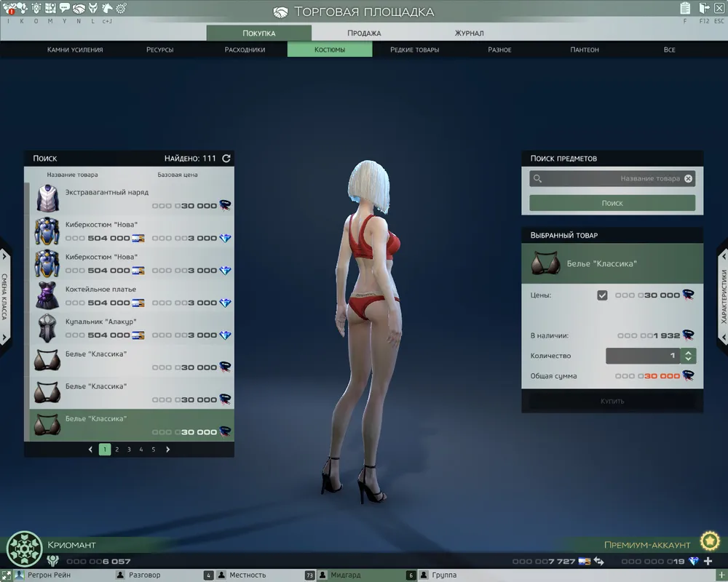Click the magnifier icon in item search
The height and width of the screenshot is (582, 728).
pyautogui.click(x=537, y=178)
